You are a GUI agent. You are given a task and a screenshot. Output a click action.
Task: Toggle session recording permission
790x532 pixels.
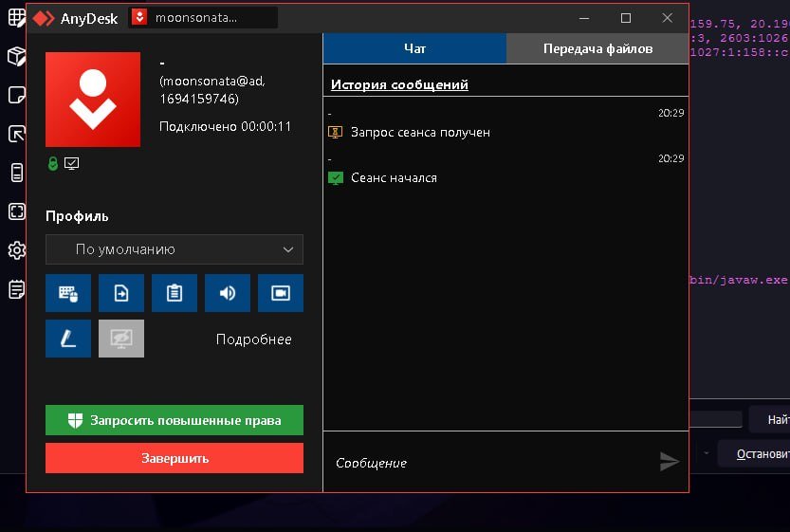(x=281, y=293)
